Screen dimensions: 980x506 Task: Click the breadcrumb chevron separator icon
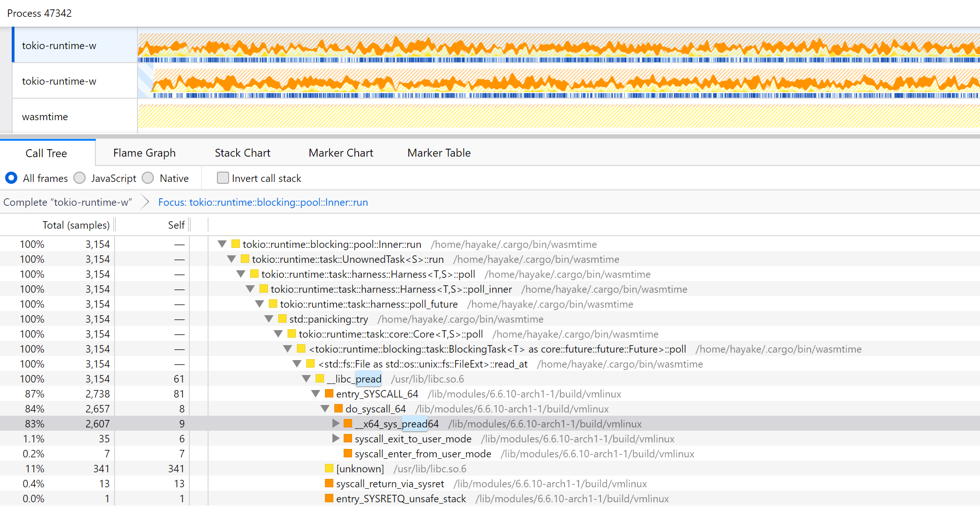coord(145,202)
